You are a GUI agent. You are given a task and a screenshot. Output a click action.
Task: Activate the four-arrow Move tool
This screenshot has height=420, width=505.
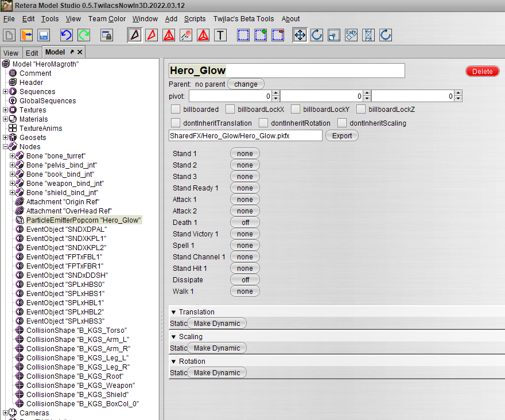300,35
